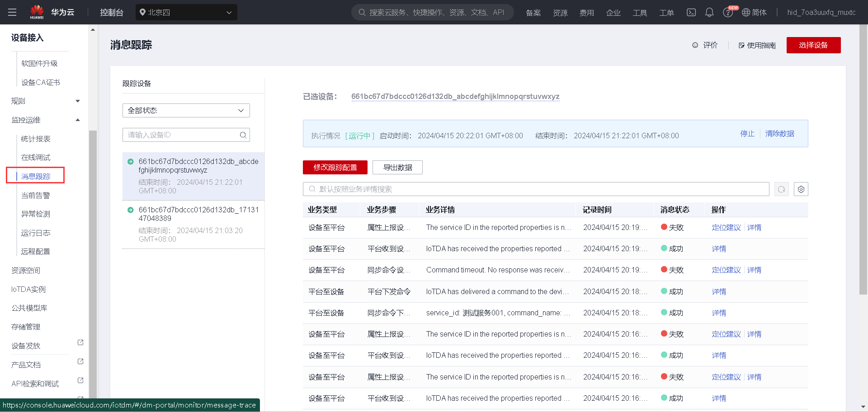The image size is (868, 412).
Task: Open the 工单 top menu
Action: point(667,13)
